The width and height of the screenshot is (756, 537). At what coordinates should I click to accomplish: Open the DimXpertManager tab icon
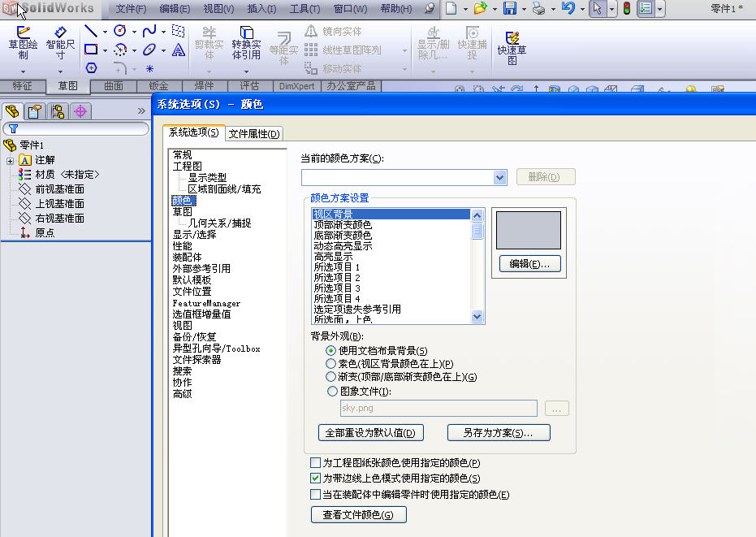80,111
